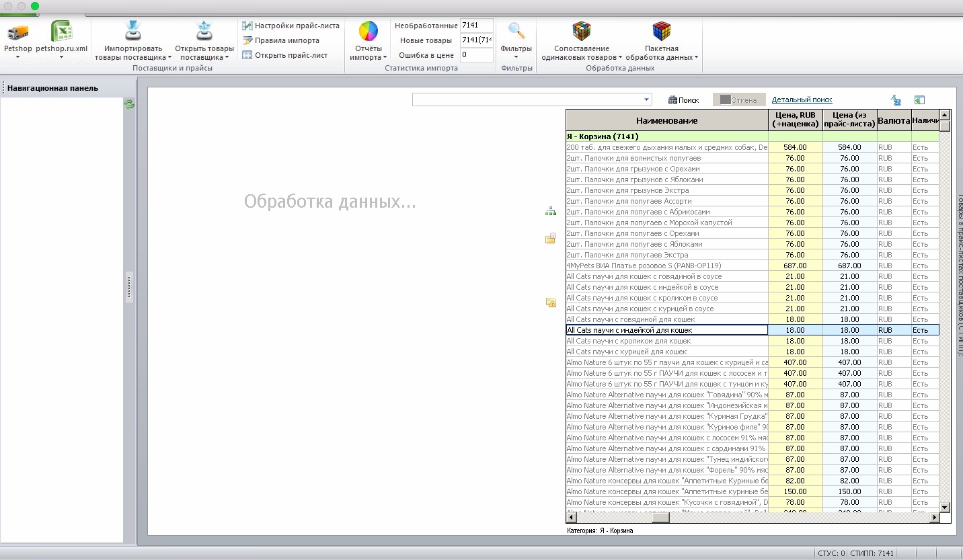Expand the Фильтры dropdown arrow
Image resolution: width=963 pixels, height=560 pixels.
[516, 58]
